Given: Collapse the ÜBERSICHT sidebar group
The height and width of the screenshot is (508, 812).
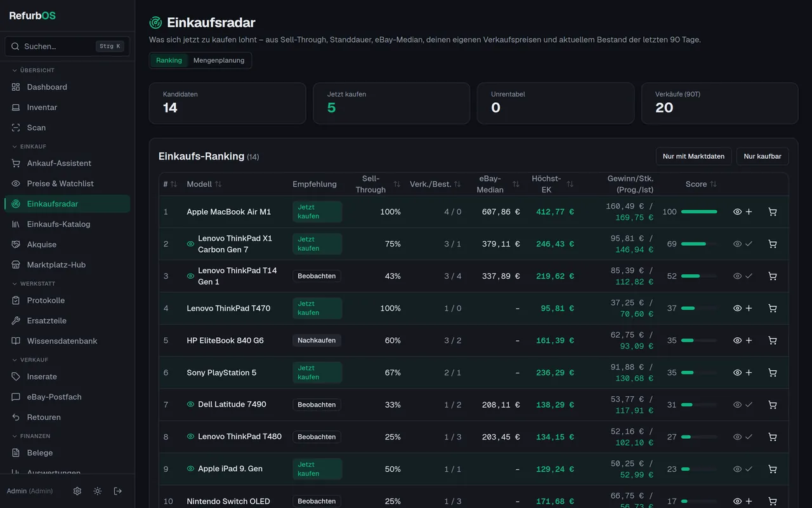Looking at the screenshot, I should pos(34,70).
